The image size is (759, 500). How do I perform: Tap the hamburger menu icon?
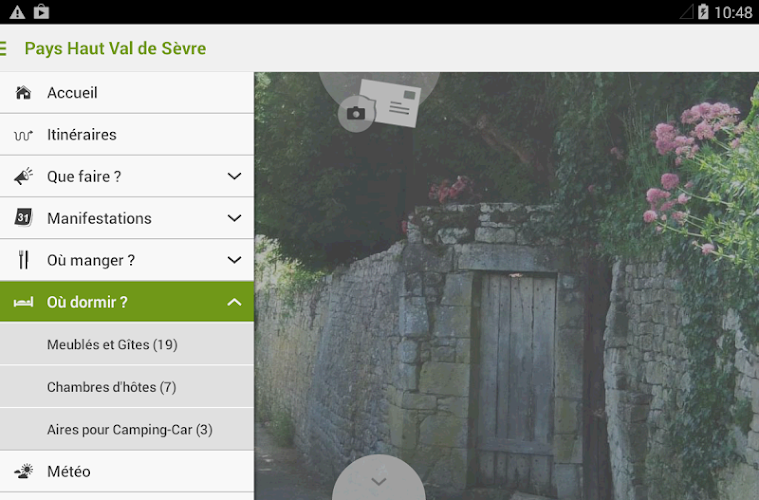pos(3,48)
